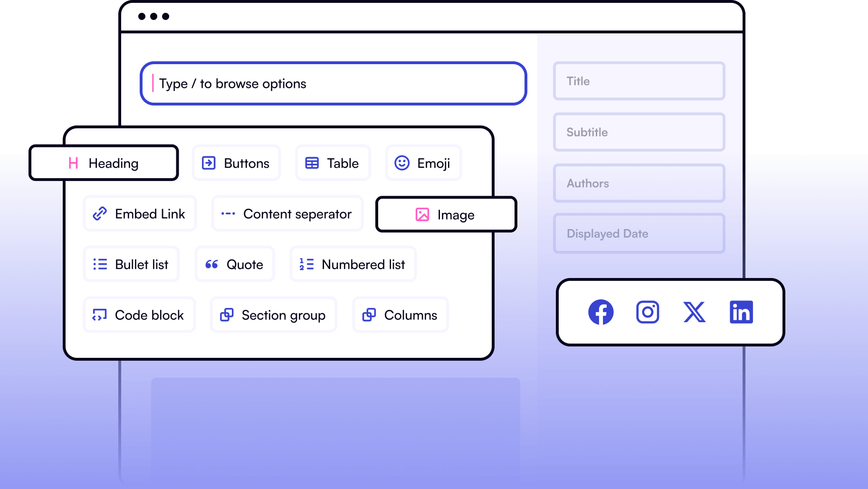The height and width of the screenshot is (489, 868).
Task: Click the Displayed Date field
Action: pyautogui.click(x=639, y=233)
